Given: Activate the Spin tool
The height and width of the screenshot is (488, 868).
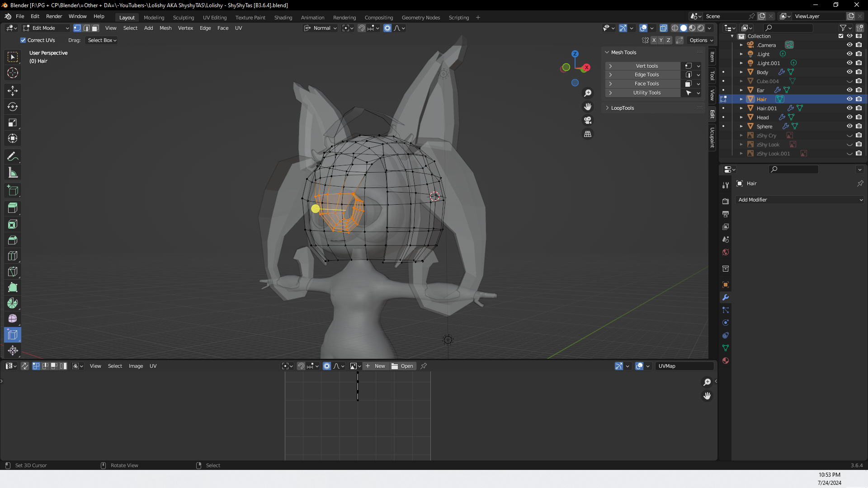Looking at the screenshot, I should pos(13,303).
